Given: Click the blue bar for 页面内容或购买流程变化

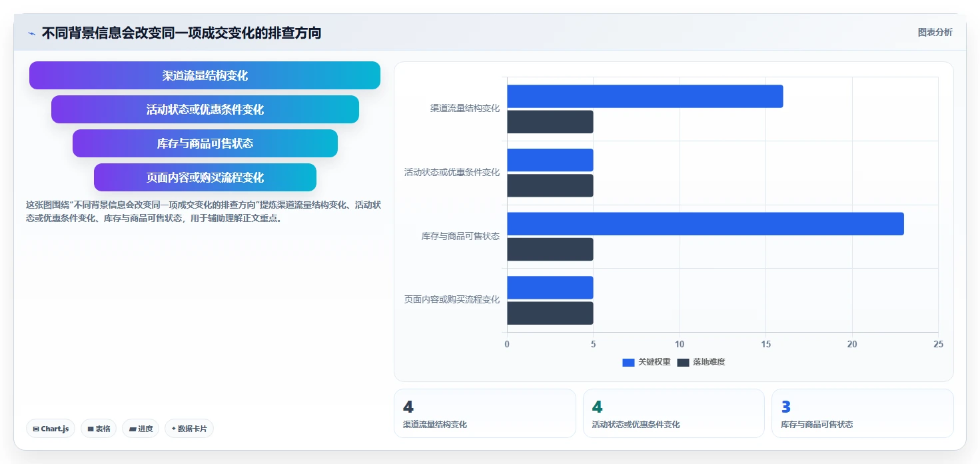Looking at the screenshot, I should coord(550,287).
